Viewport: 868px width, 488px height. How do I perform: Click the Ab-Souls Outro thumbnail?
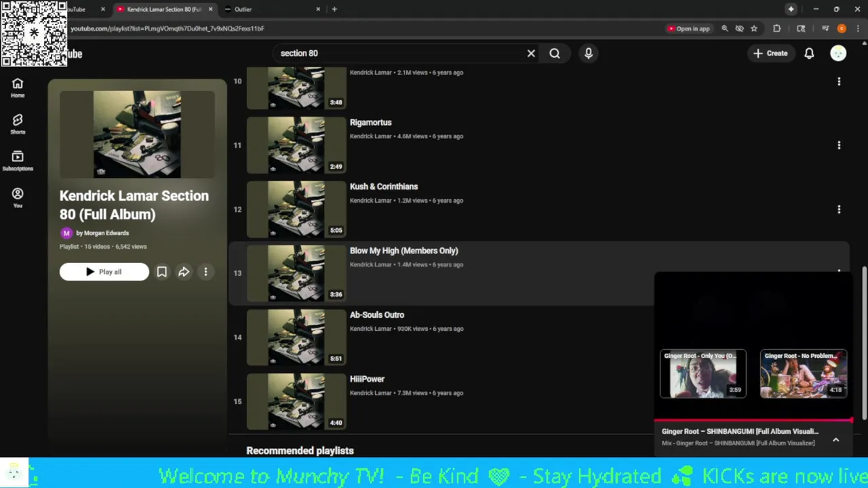296,338
